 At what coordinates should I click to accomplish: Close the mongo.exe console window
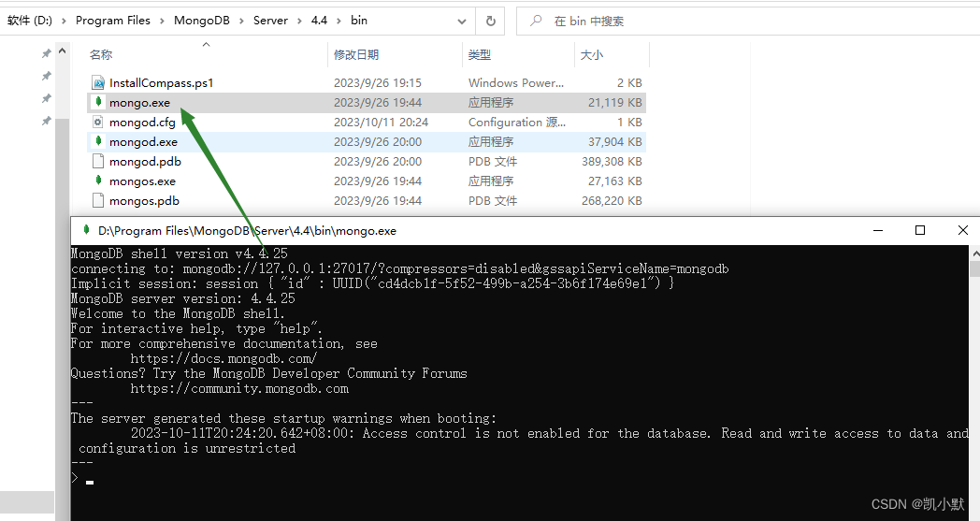pyautogui.click(x=963, y=230)
